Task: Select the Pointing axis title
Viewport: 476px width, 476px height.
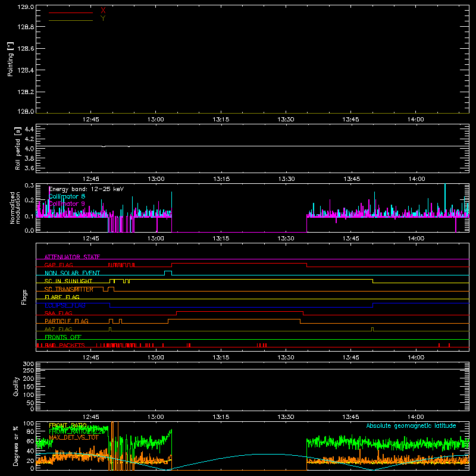Action: pyautogui.click(x=10, y=59)
